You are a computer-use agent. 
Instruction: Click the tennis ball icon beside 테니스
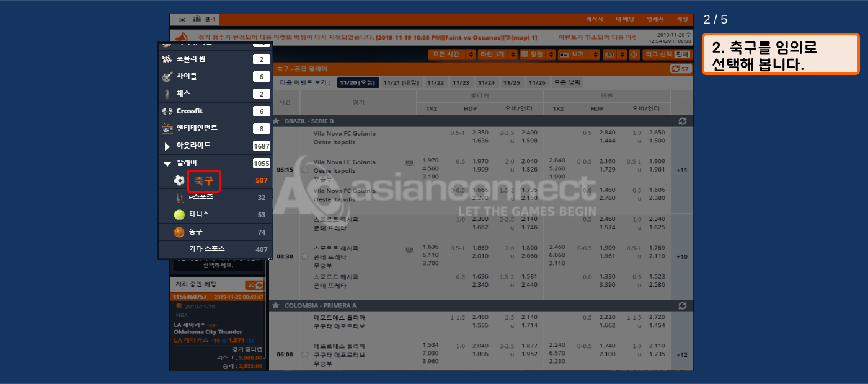pos(179,214)
